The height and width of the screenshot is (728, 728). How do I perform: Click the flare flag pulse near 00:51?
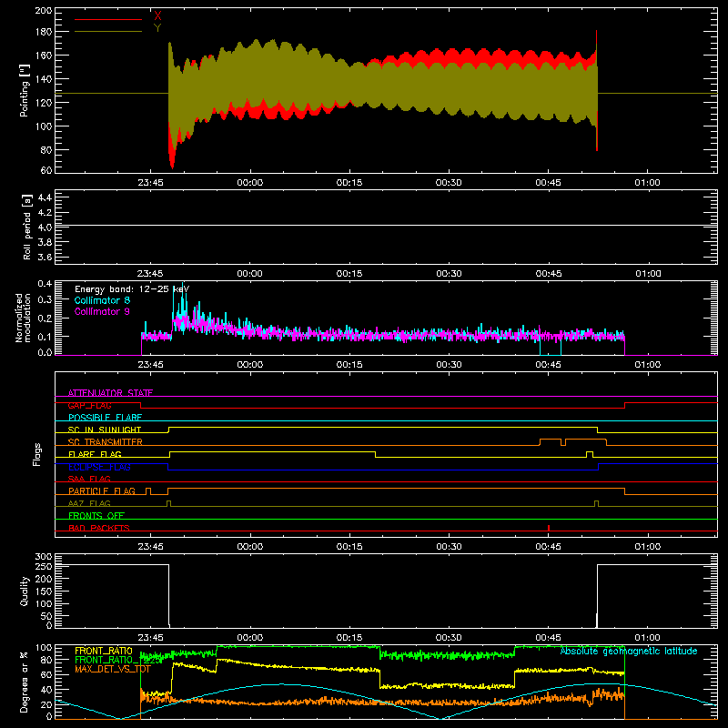tap(590, 454)
